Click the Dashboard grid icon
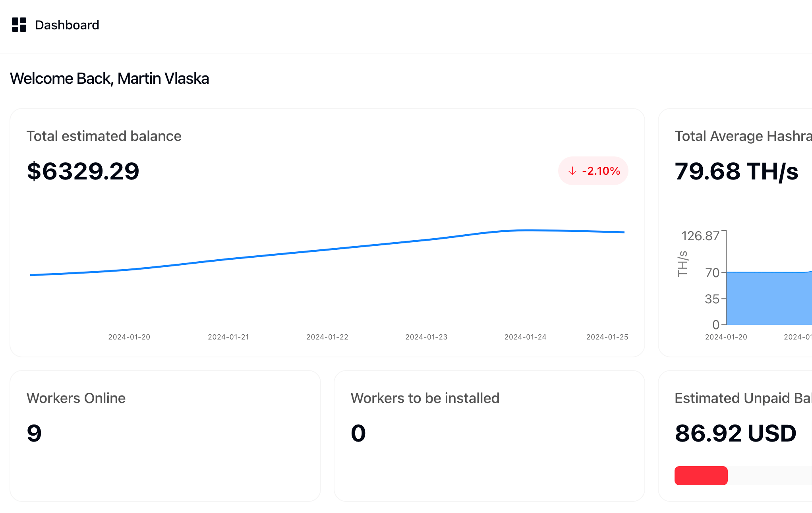 [x=19, y=25]
